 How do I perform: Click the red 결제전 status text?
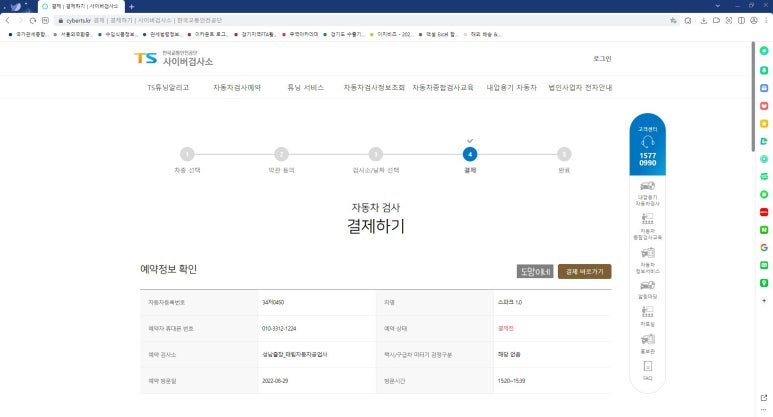(506, 328)
